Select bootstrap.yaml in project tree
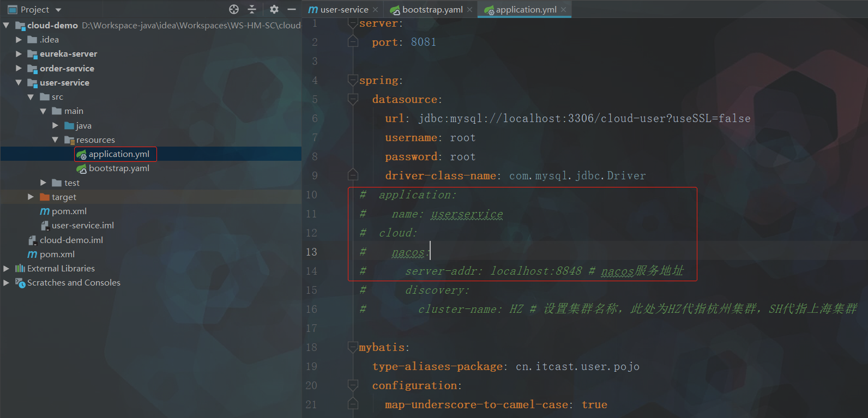Screen dimensions: 868x418 (119, 168)
